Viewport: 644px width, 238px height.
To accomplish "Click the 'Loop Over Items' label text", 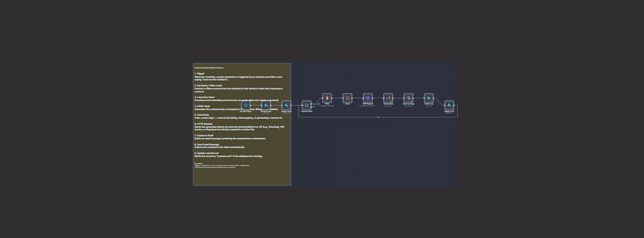I will click(307, 111).
